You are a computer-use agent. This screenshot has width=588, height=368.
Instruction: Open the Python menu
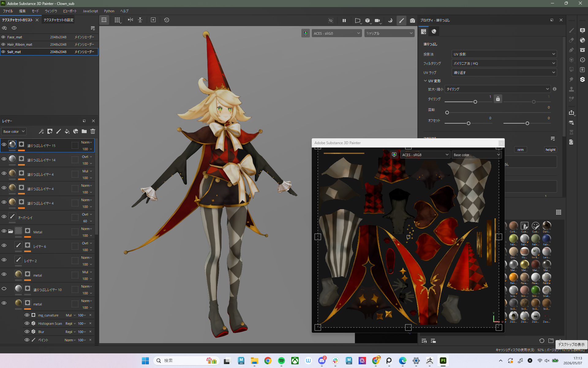point(109,11)
